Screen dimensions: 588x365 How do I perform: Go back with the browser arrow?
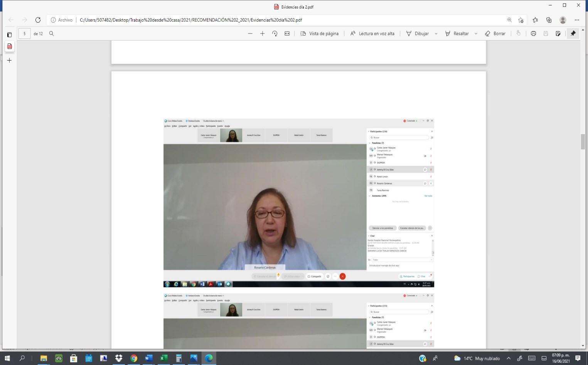[x=11, y=20]
